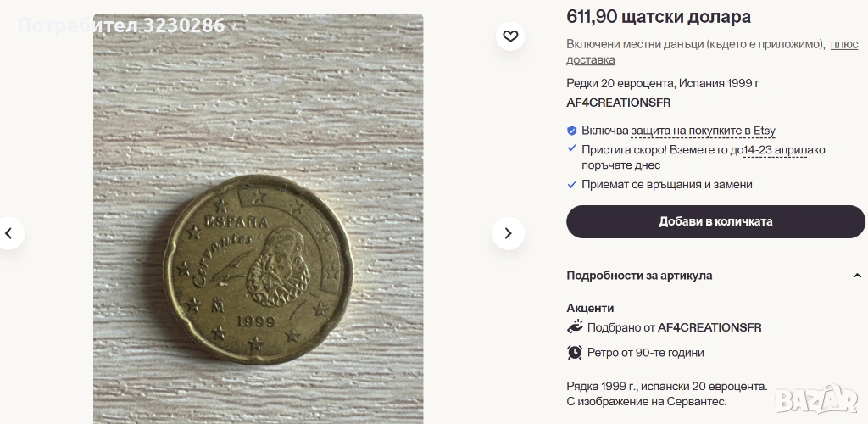Click AF4CREATIONSFR in the Подбрано от line
Viewport: 868px width, 424px height.
pyautogui.click(x=709, y=327)
